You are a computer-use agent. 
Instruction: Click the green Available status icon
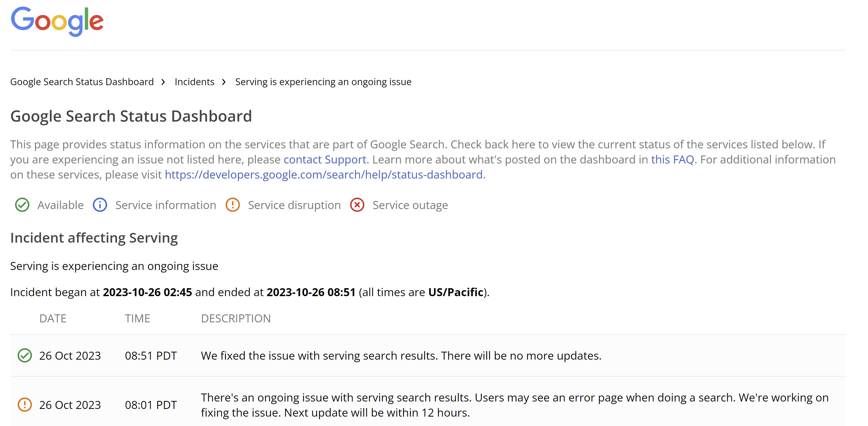[22, 205]
